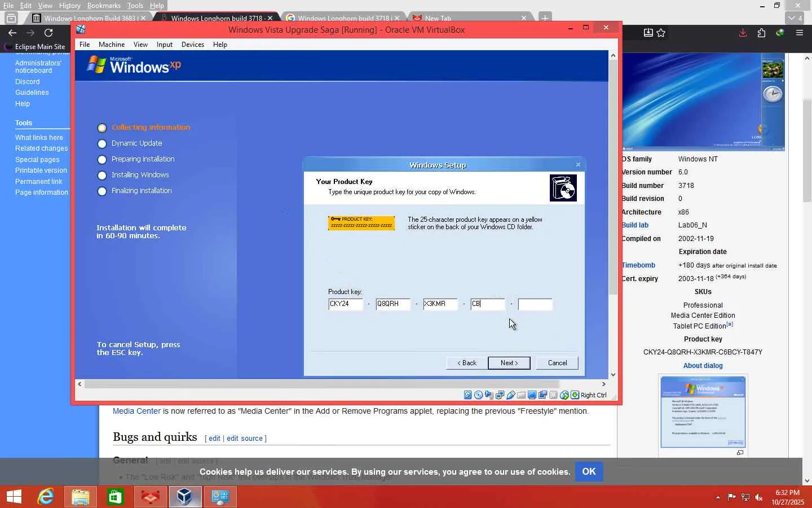Screen dimensions: 812x508
Task: Cancel the Windows Setup dialog
Action: pos(558,363)
